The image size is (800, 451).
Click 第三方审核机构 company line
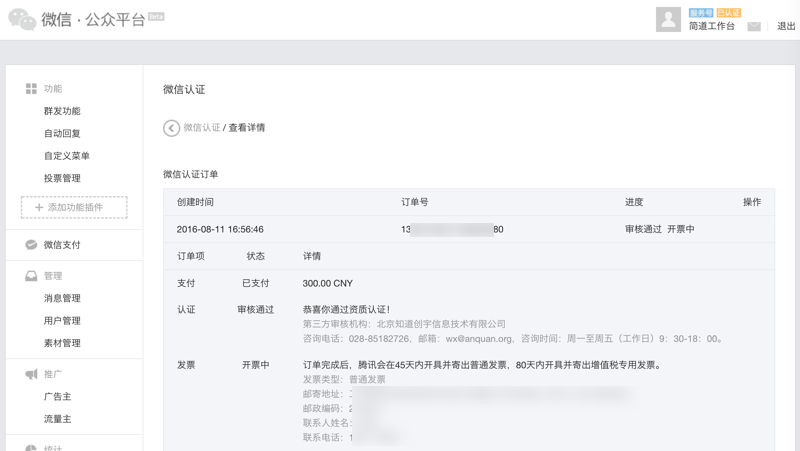404,324
